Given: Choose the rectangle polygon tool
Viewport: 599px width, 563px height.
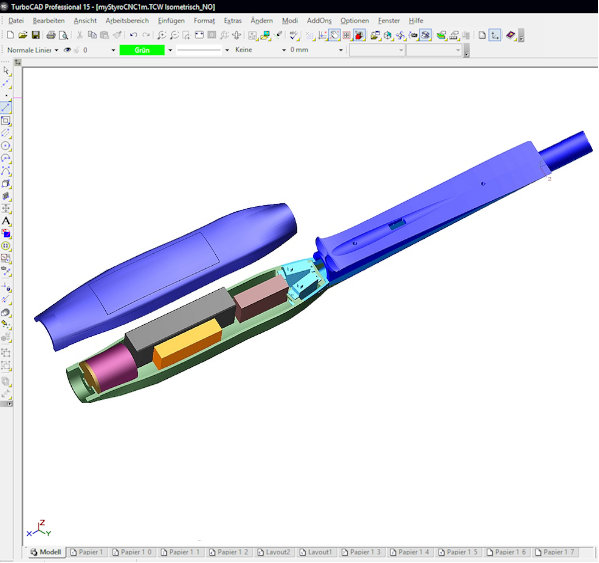Looking at the screenshot, I should coord(6,121).
